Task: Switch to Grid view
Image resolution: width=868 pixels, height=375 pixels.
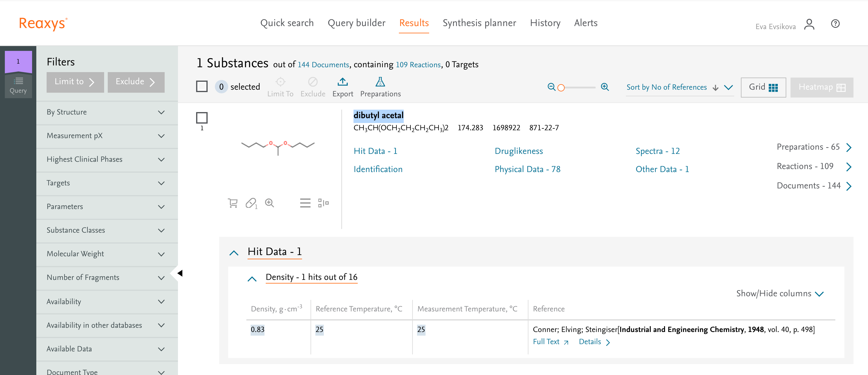Action: (x=763, y=87)
